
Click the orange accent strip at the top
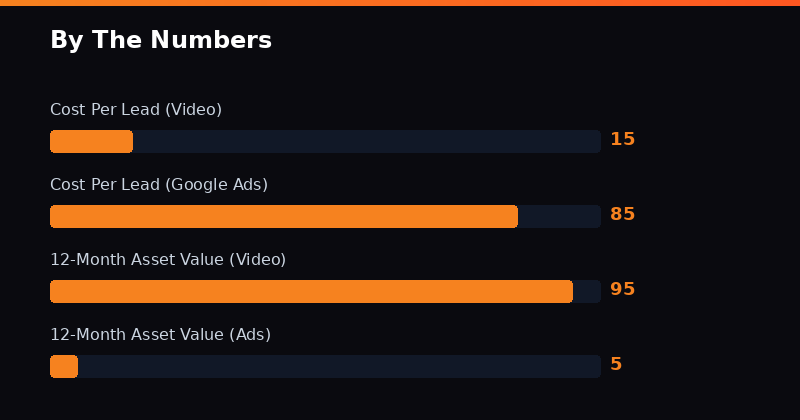click(x=400, y=3)
